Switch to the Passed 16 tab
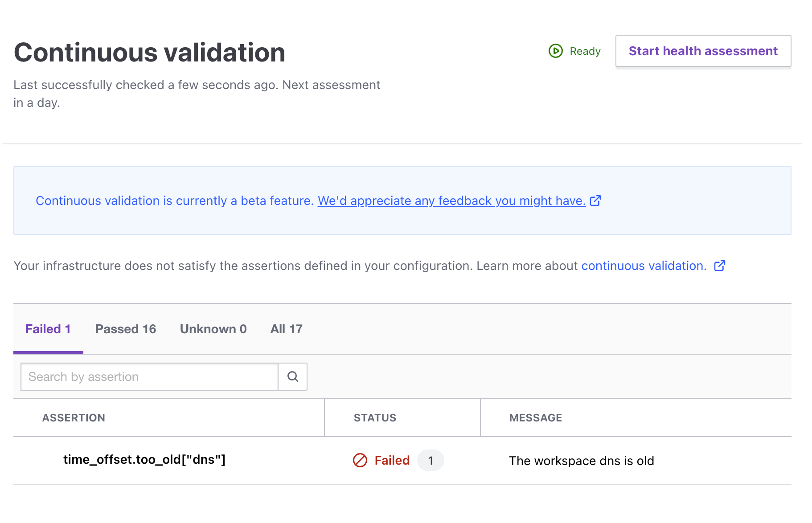The height and width of the screenshot is (523, 812). (x=125, y=329)
